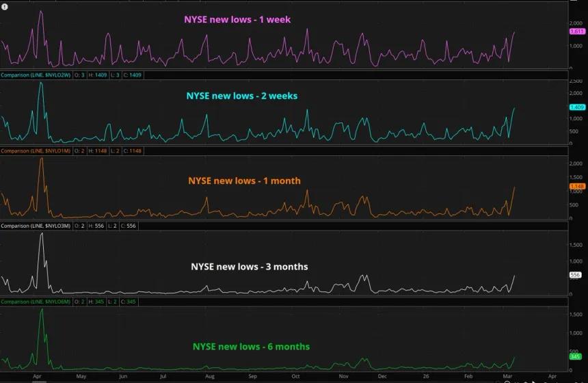
Task: Select the Comparison $NYLO6M study label
Action: (36, 302)
